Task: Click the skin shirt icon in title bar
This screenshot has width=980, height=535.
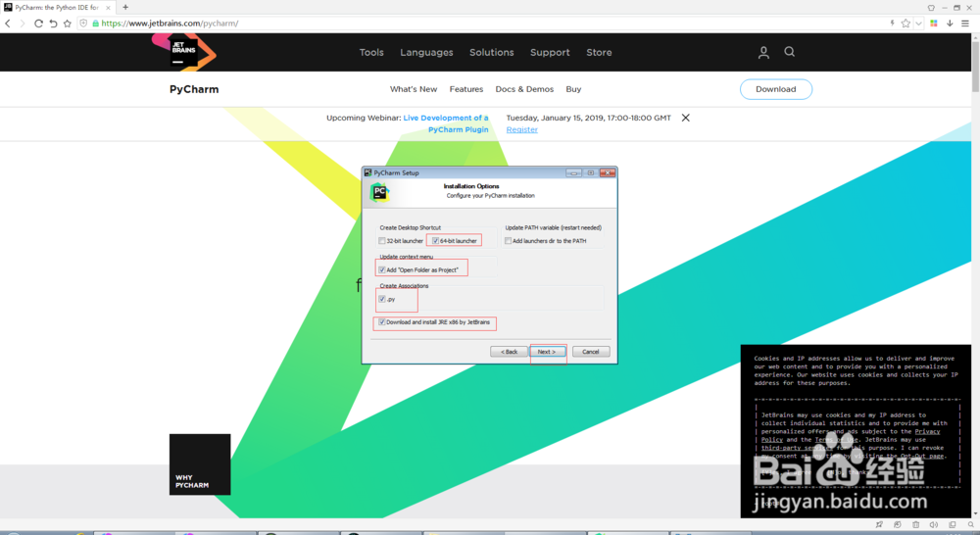Action: (931, 8)
